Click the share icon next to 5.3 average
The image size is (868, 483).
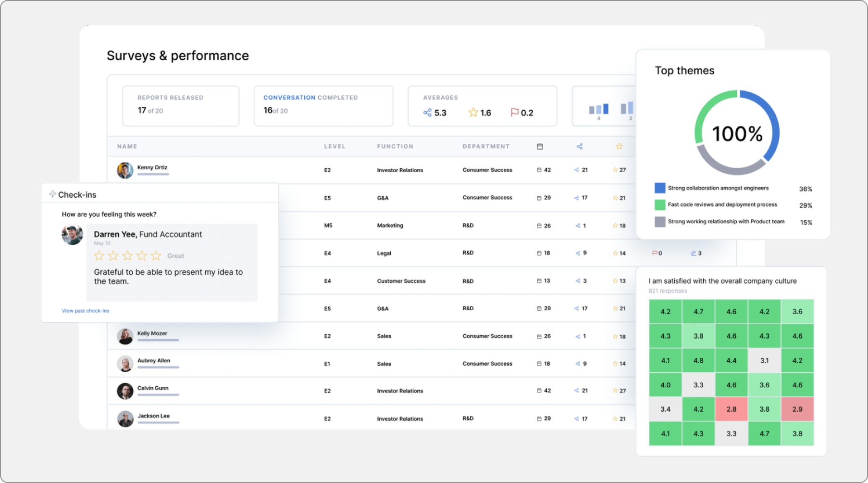(427, 113)
